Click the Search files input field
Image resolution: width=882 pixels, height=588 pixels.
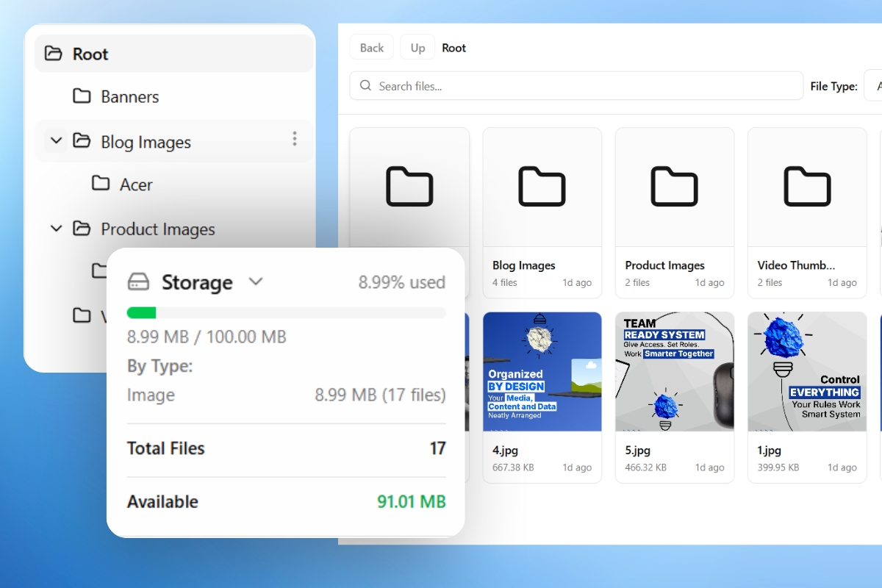pyautogui.click(x=514, y=85)
